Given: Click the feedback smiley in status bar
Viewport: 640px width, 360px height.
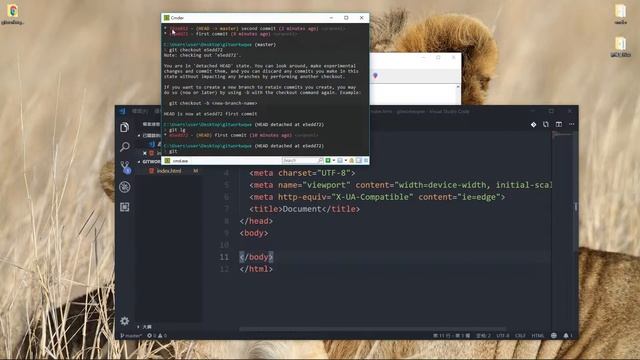Looking at the screenshot, I should (554, 336).
